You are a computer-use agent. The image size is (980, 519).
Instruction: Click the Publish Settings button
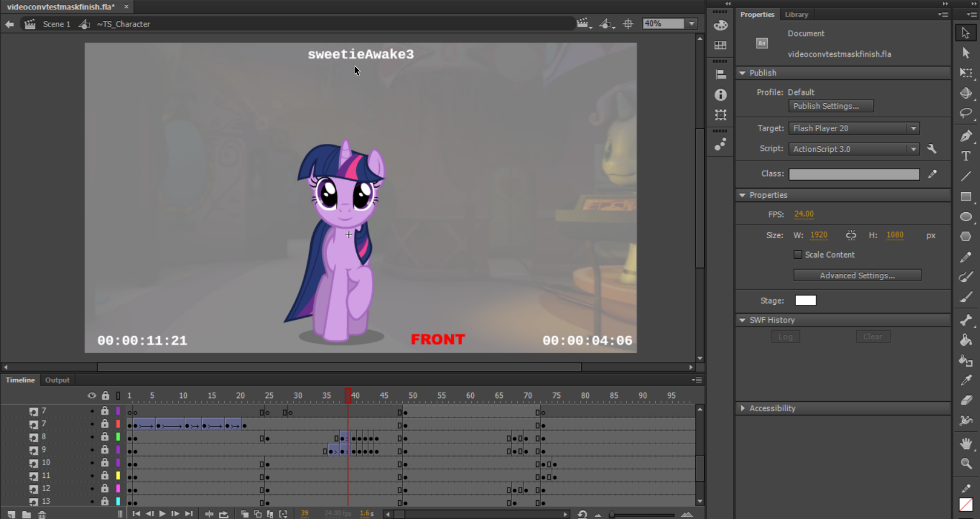pos(831,106)
